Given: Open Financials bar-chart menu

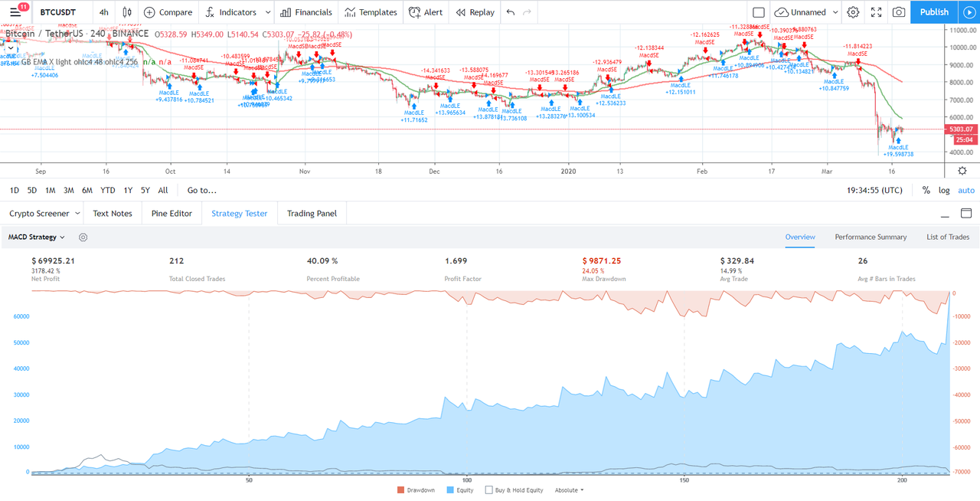Looking at the screenshot, I should point(306,12).
